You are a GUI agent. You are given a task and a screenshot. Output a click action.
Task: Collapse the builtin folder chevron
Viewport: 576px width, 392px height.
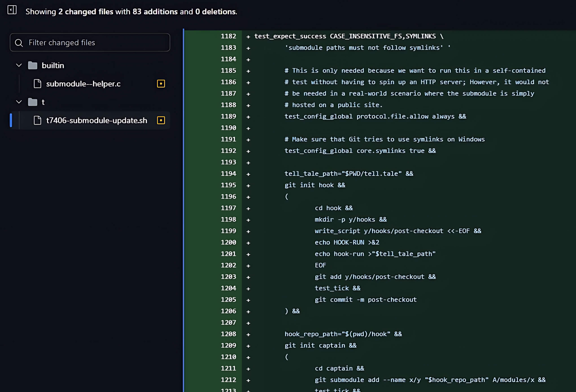point(19,66)
